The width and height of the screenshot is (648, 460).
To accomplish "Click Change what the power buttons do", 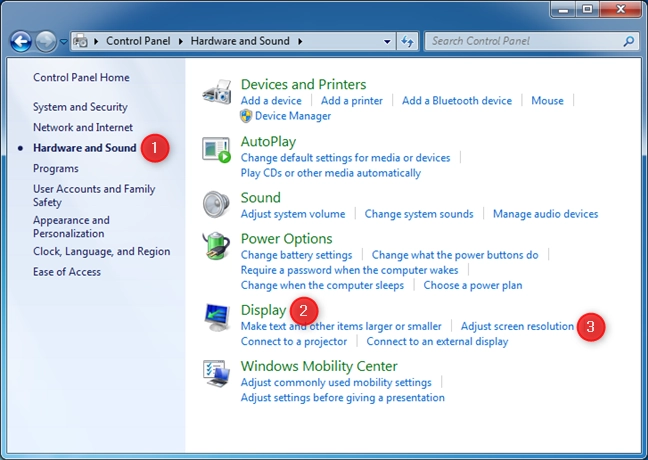I will (455, 255).
